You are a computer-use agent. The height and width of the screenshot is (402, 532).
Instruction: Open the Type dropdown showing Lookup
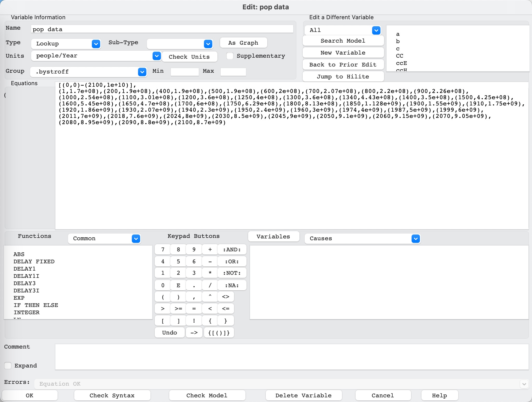coord(66,44)
